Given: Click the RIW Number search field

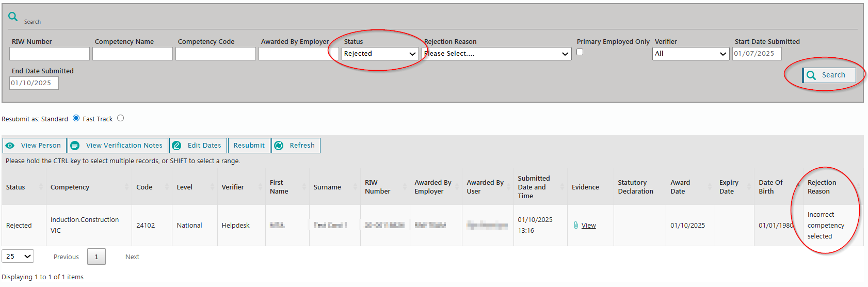Looking at the screenshot, I should [50, 54].
